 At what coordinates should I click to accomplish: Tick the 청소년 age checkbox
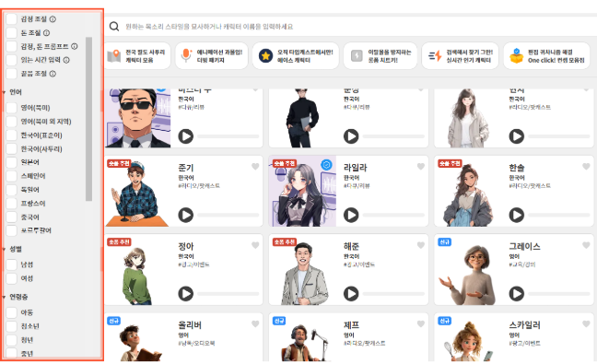click(11, 326)
